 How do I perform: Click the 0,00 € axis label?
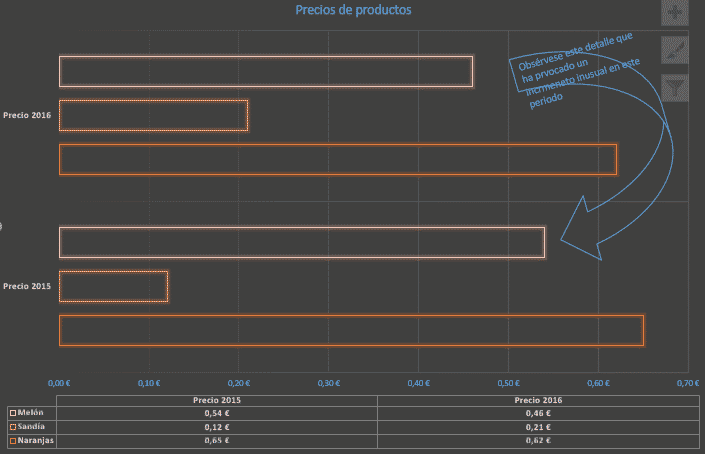pos(59,383)
